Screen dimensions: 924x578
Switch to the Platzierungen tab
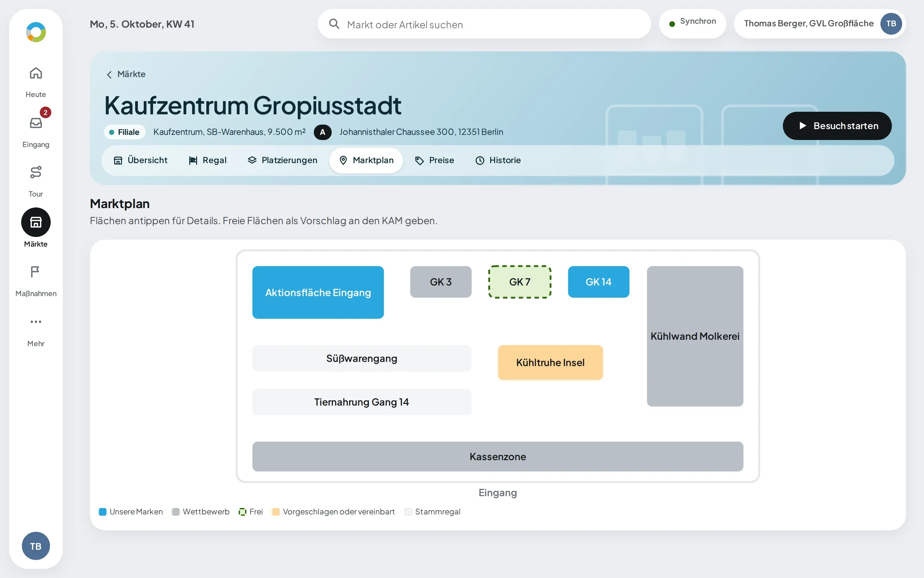pyautogui.click(x=283, y=160)
